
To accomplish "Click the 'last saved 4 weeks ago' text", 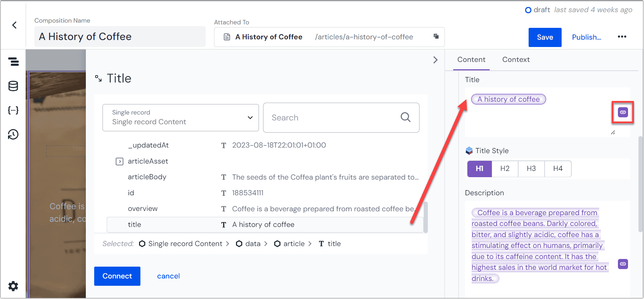I will click(593, 10).
